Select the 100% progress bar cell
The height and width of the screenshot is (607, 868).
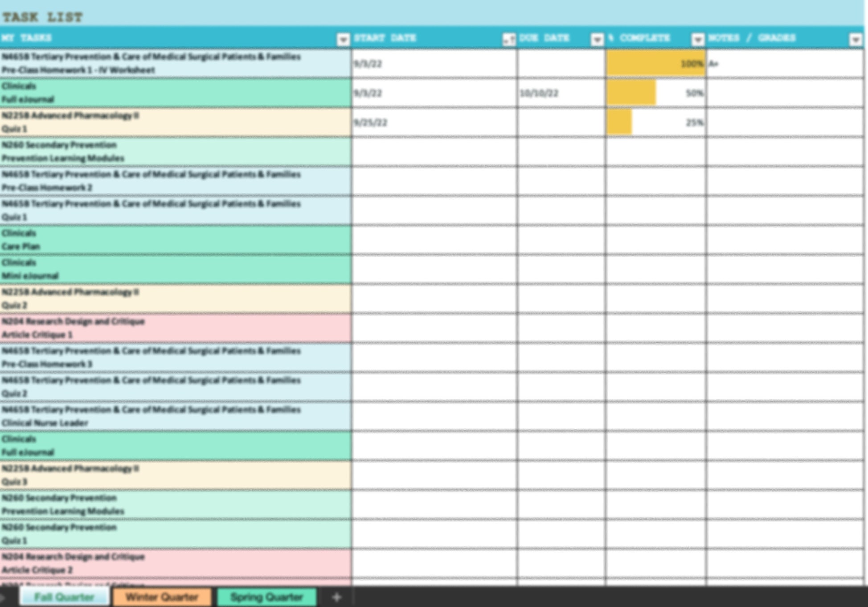pyautogui.click(x=656, y=64)
